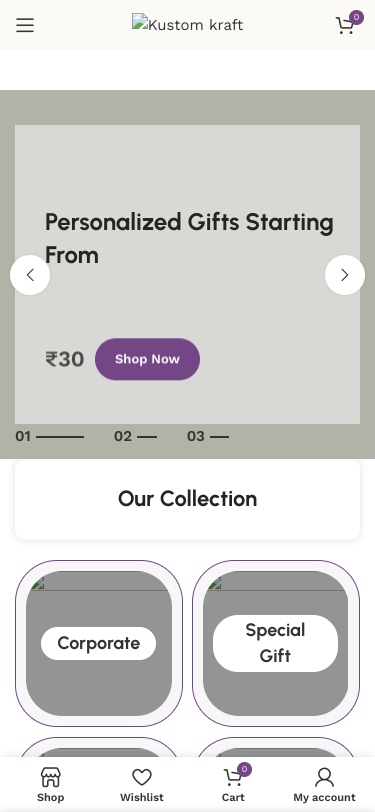
Task: Click the Personalized Gifts Starting From headline
Action: click(x=189, y=238)
